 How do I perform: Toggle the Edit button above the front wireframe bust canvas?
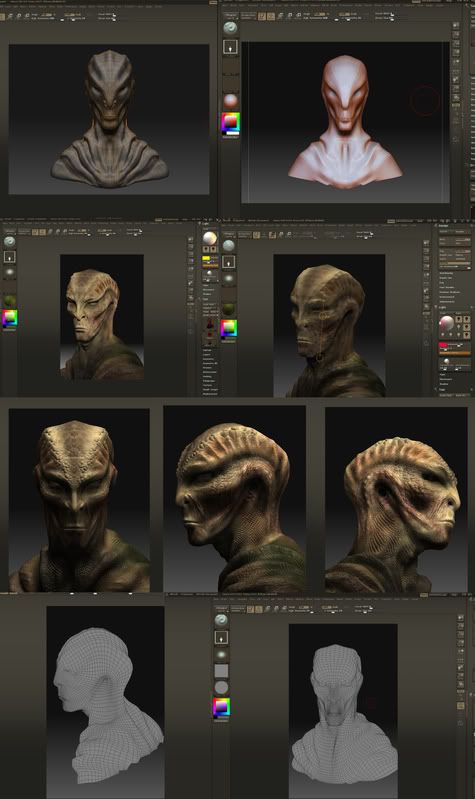251,609
